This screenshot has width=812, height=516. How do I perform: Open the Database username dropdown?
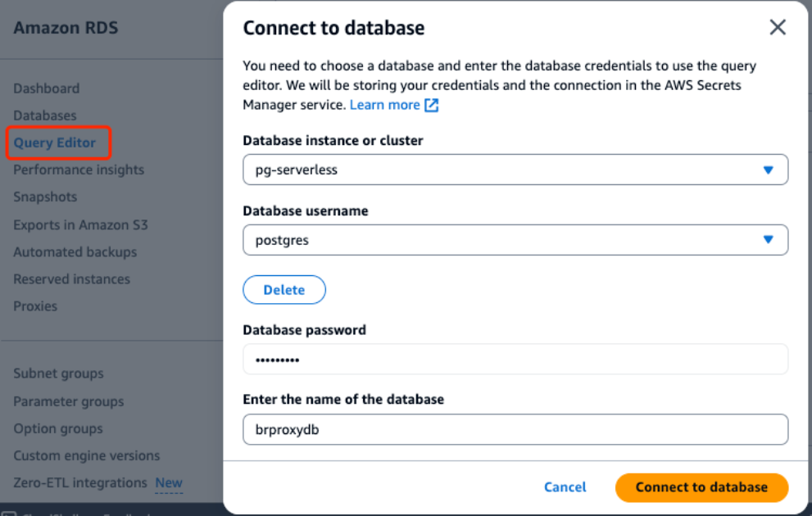click(515, 240)
